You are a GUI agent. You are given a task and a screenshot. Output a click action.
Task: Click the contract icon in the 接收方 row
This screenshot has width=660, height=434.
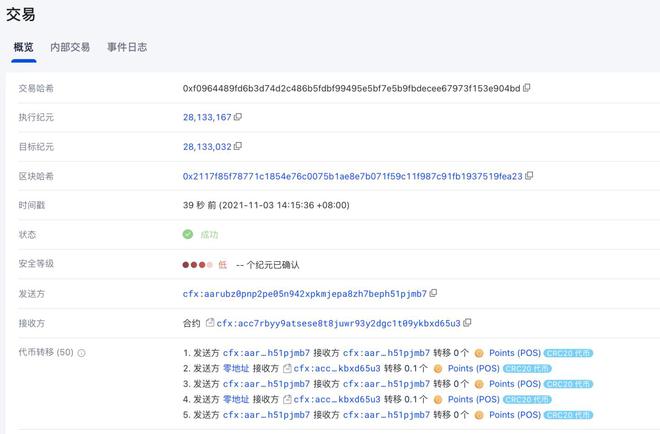(x=210, y=323)
